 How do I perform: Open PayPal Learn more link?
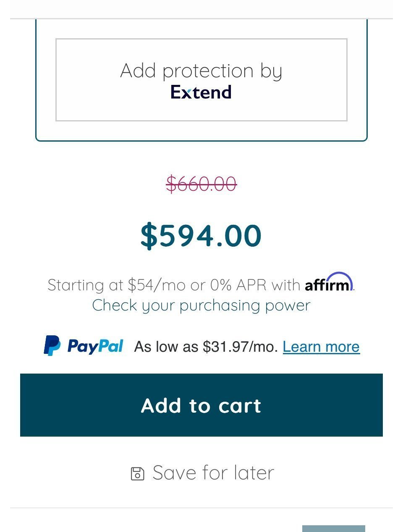click(321, 347)
